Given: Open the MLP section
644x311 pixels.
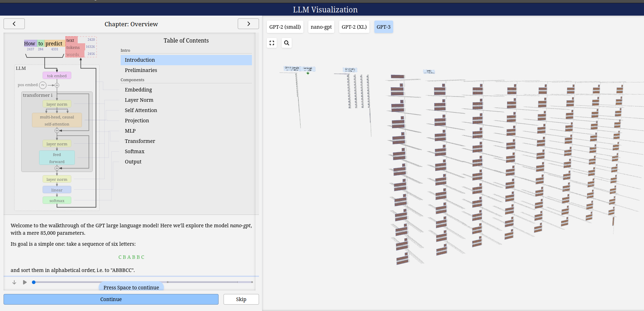Looking at the screenshot, I should click(186, 131).
